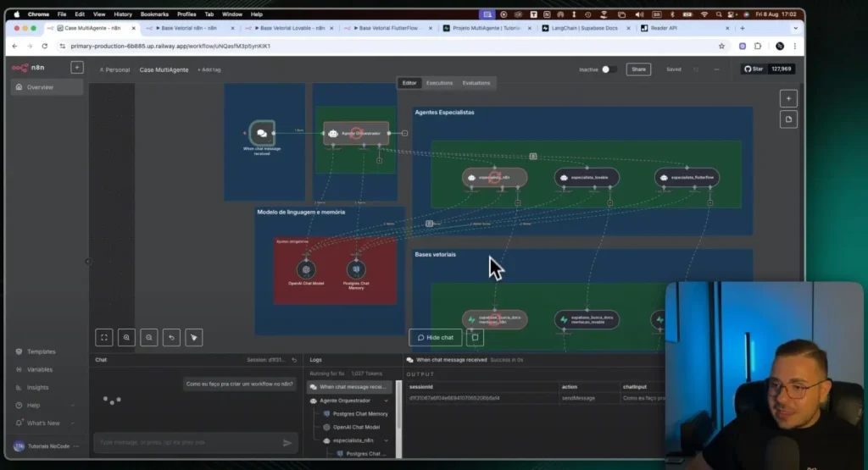Click the reset zoom canvas button

[171, 337]
